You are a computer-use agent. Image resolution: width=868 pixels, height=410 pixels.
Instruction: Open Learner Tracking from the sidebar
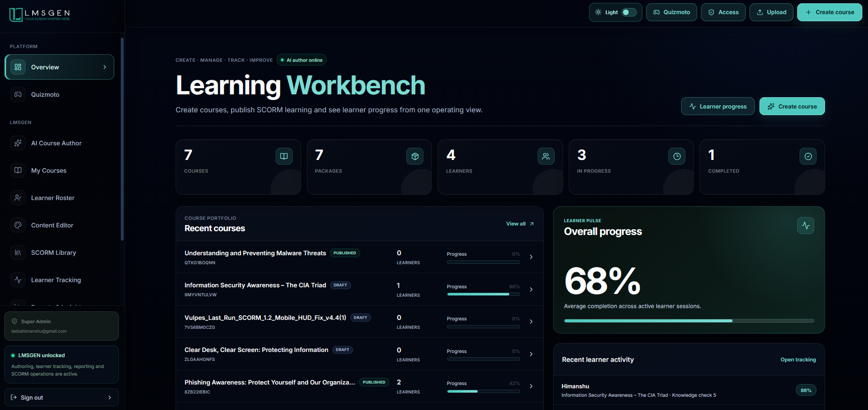coord(59,280)
